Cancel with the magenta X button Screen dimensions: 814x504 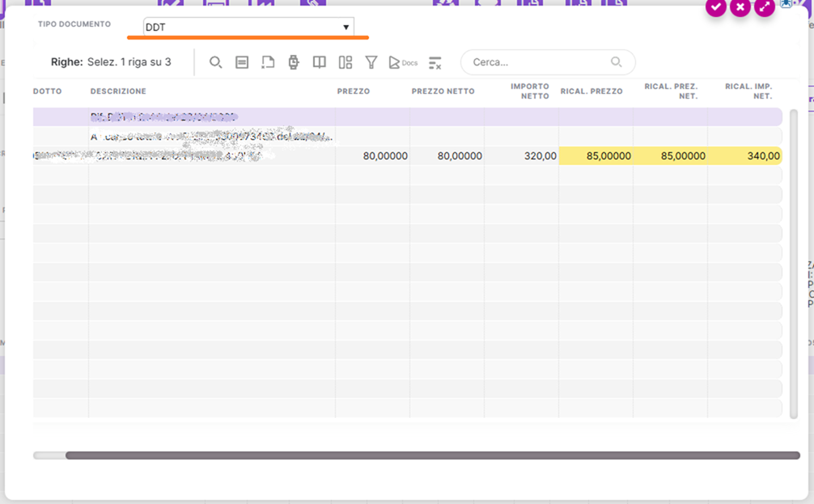point(740,7)
